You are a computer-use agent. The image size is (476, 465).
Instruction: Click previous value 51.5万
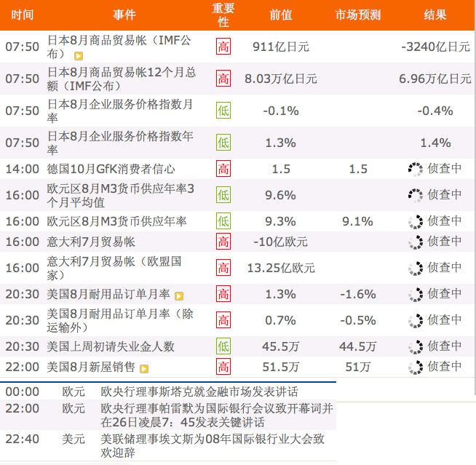tap(281, 367)
